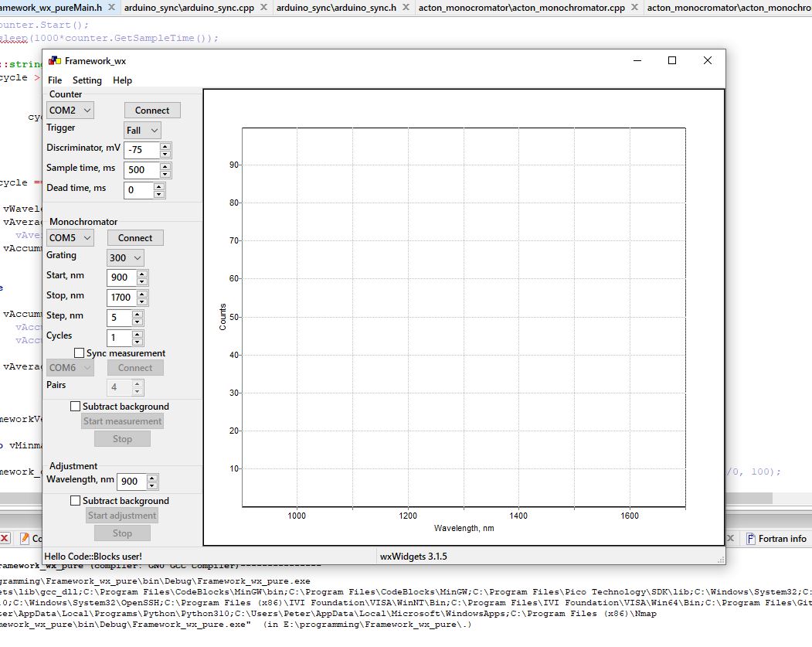
Task: Click the pencil icon on the bottom log tab
Action: [x=25, y=538]
